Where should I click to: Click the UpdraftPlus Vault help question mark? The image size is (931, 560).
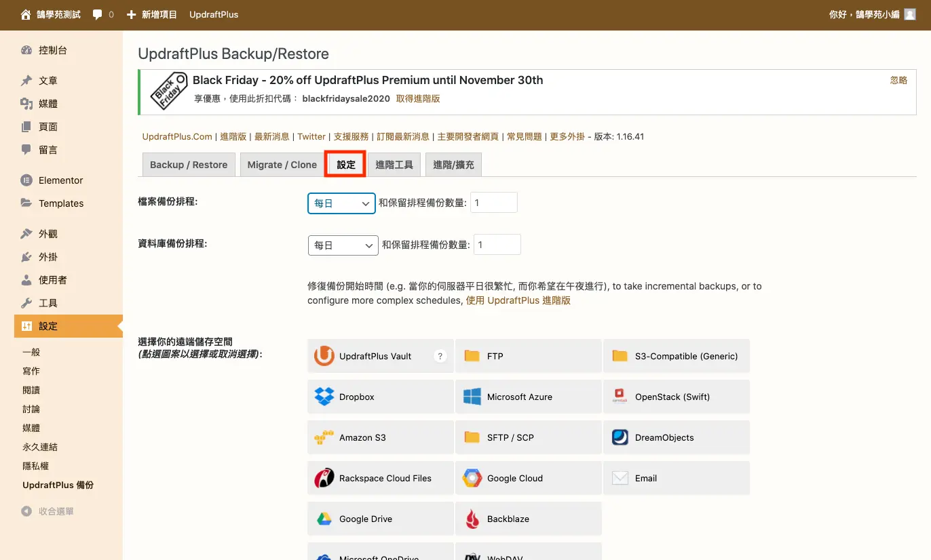[440, 356]
